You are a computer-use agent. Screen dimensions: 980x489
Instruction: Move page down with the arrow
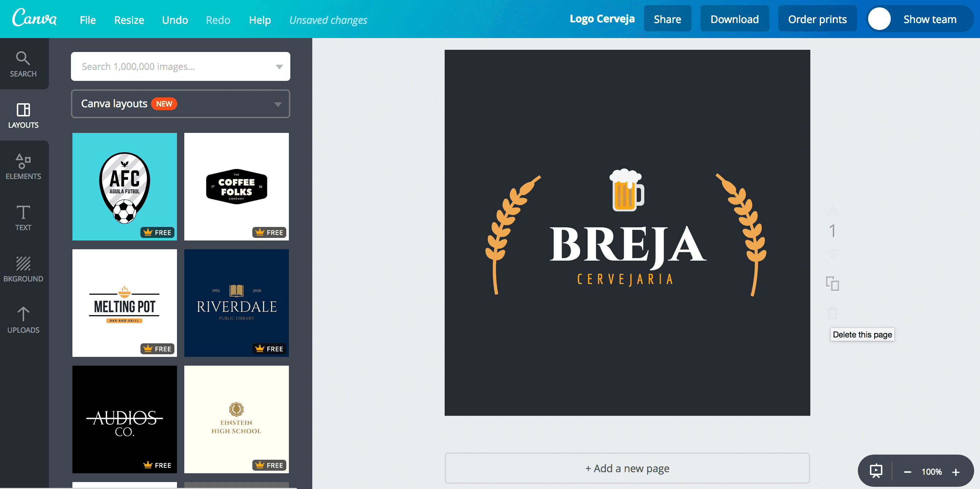click(832, 254)
